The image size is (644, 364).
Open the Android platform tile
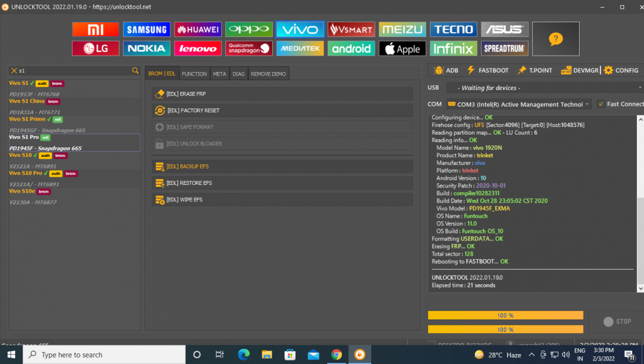point(351,49)
